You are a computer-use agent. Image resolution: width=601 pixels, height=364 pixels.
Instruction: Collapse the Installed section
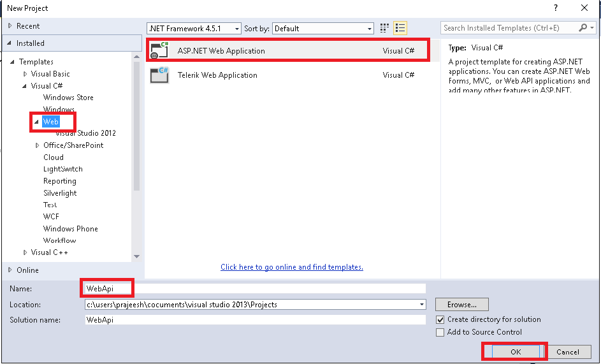[x=10, y=43]
